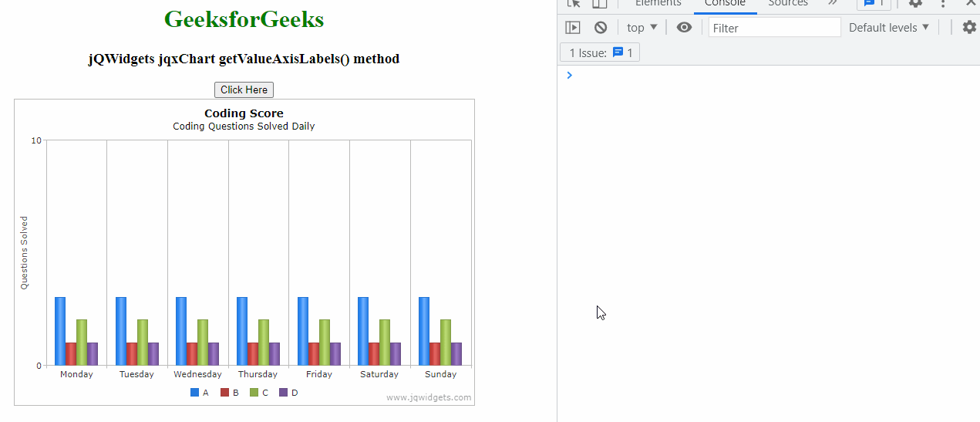Follow the www.jqwidgets.com link
The width and height of the screenshot is (980, 422).
tap(429, 398)
